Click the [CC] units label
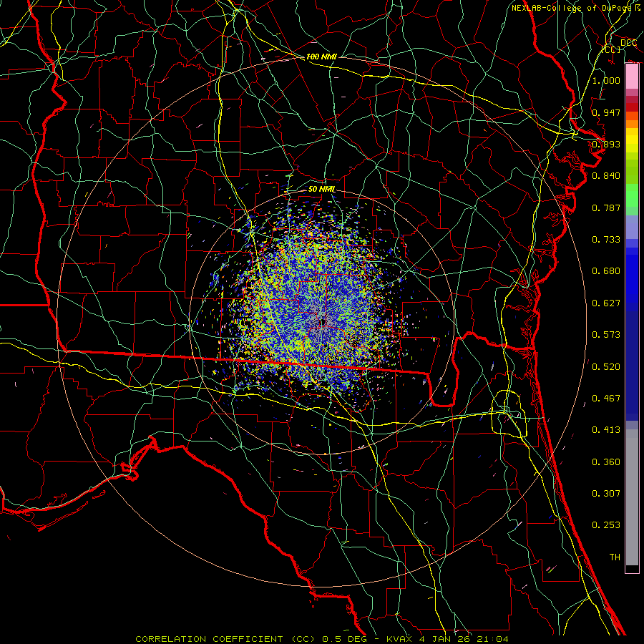 pos(611,49)
